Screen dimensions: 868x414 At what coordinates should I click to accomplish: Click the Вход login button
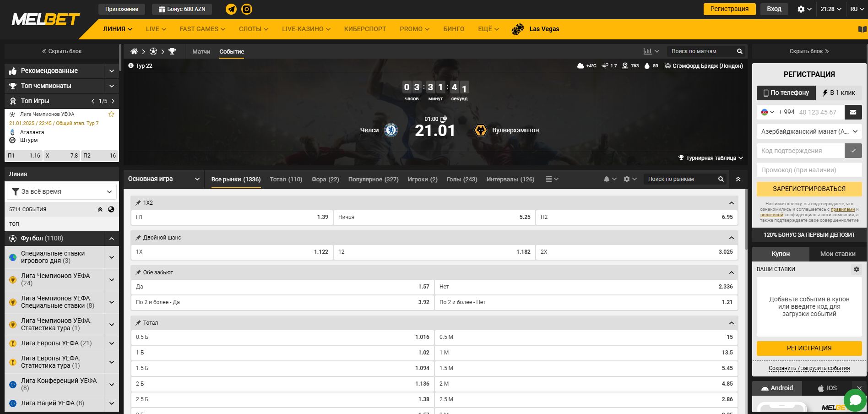pos(774,9)
